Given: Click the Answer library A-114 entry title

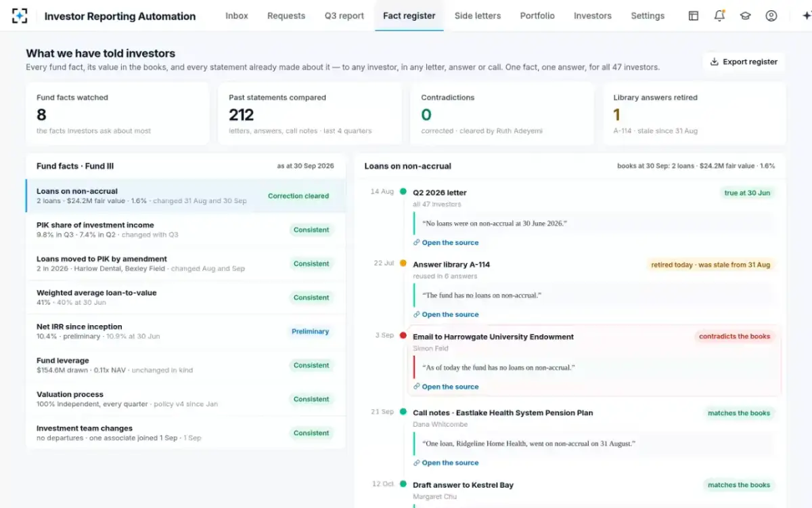Looking at the screenshot, I should tap(451, 264).
